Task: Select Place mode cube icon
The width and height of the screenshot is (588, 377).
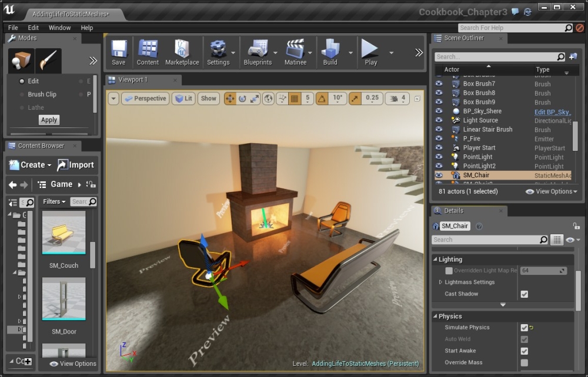Action: [x=21, y=60]
